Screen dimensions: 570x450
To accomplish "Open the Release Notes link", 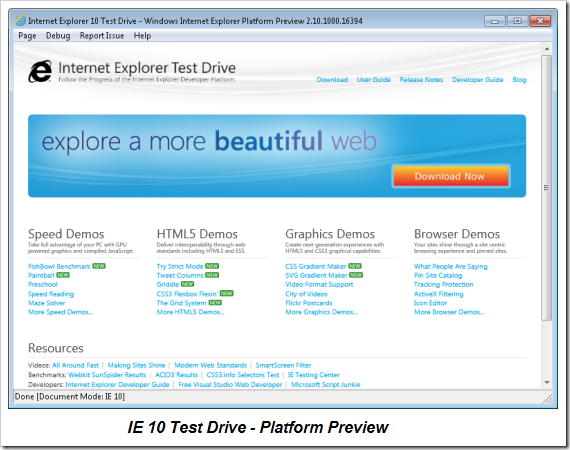I will coord(421,80).
